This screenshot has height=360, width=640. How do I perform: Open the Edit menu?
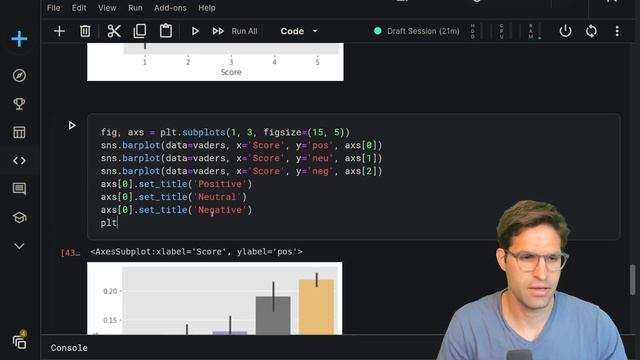pos(79,8)
